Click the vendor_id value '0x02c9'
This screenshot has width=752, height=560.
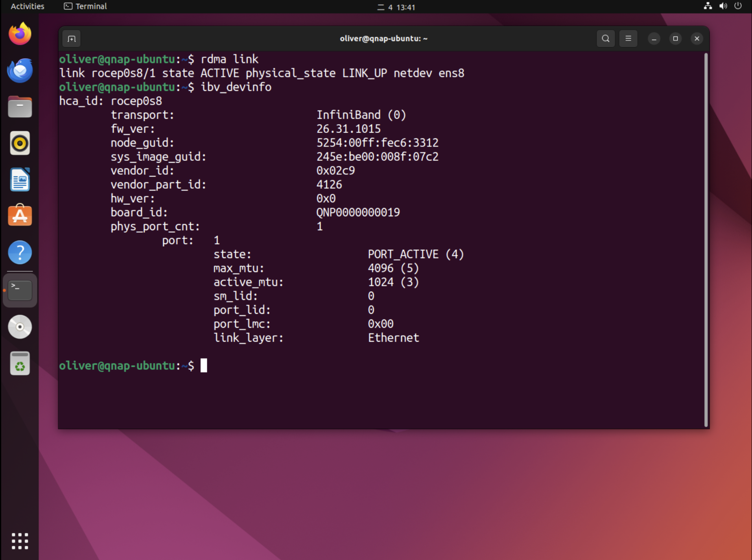335,170
